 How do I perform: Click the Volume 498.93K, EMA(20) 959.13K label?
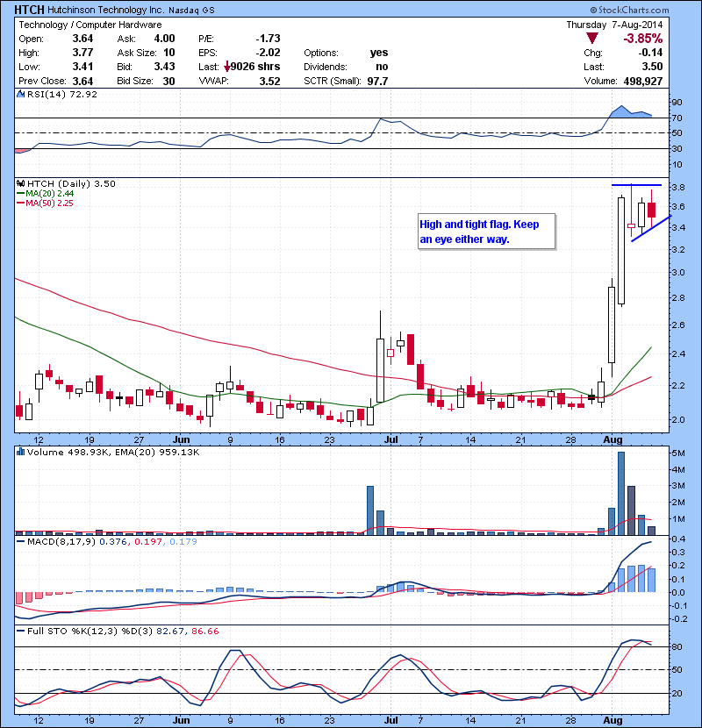(113, 453)
